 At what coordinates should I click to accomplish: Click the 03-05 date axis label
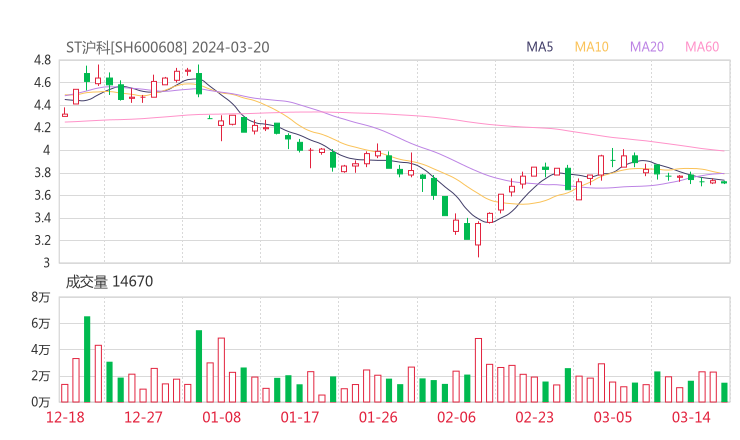pyautogui.click(x=613, y=417)
